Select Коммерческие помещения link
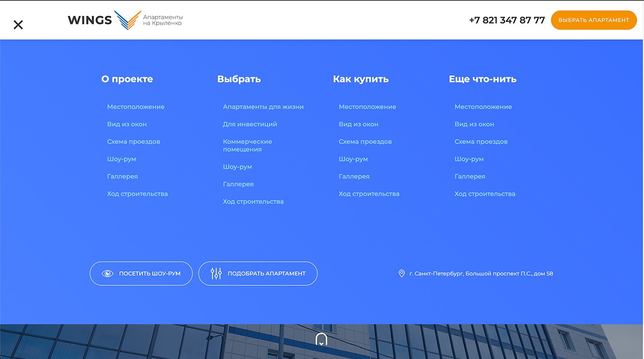 248,145
